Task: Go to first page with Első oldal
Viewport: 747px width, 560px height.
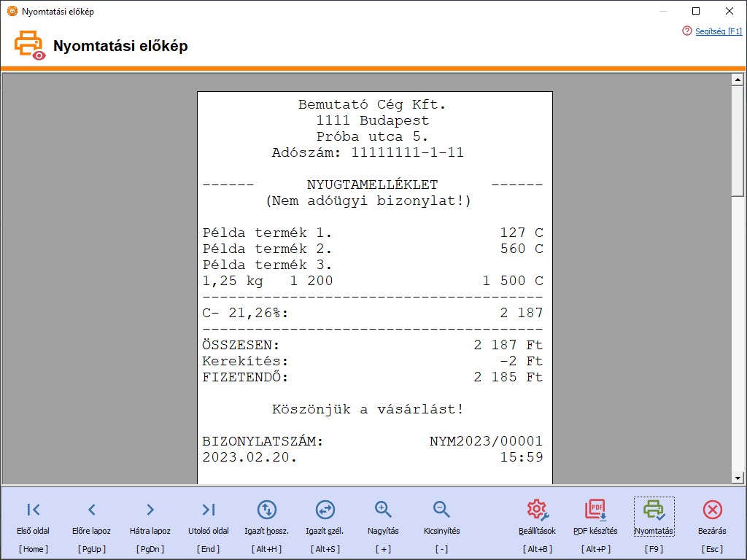Action: pos(33,510)
